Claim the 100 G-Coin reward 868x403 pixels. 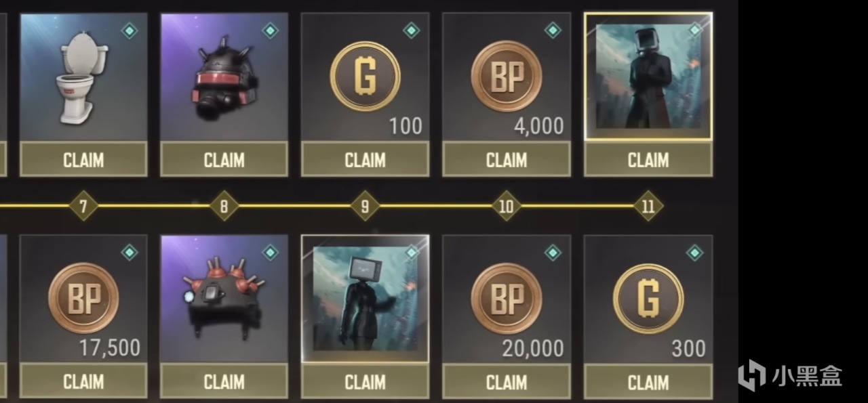tap(365, 160)
